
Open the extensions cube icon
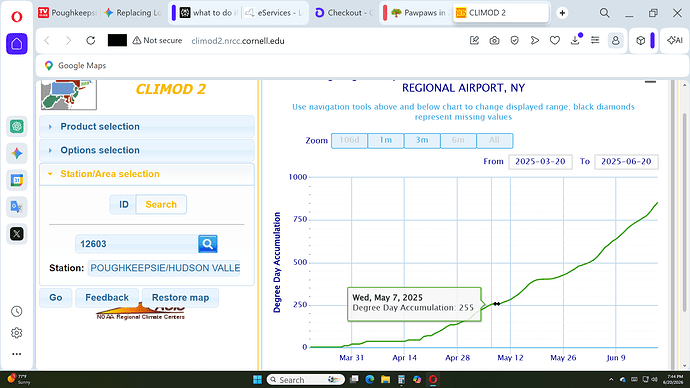click(641, 40)
